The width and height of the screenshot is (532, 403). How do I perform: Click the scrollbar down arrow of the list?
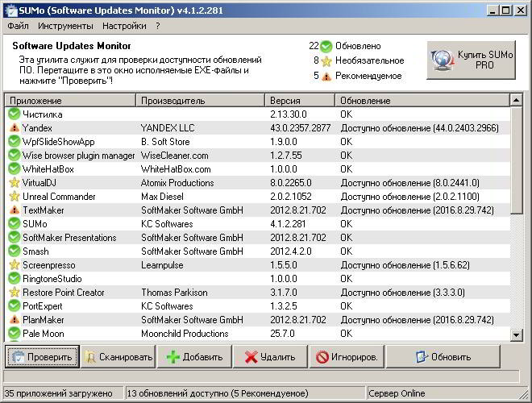(516, 334)
